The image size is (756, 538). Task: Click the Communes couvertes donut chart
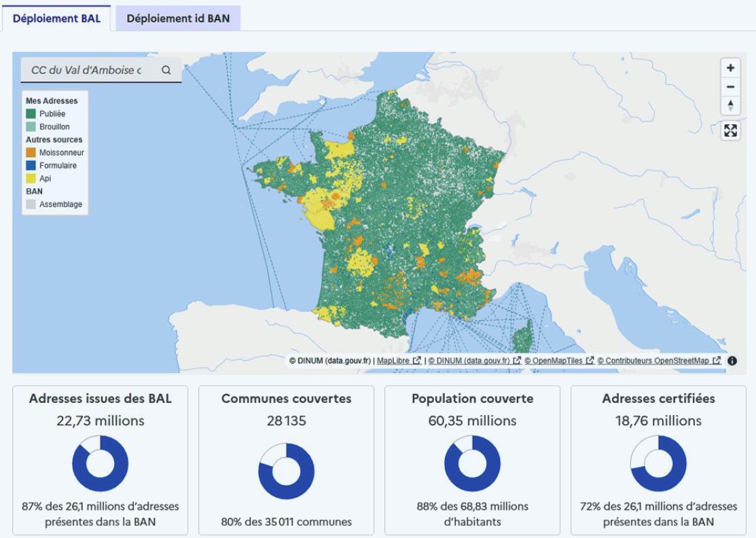coord(287,471)
